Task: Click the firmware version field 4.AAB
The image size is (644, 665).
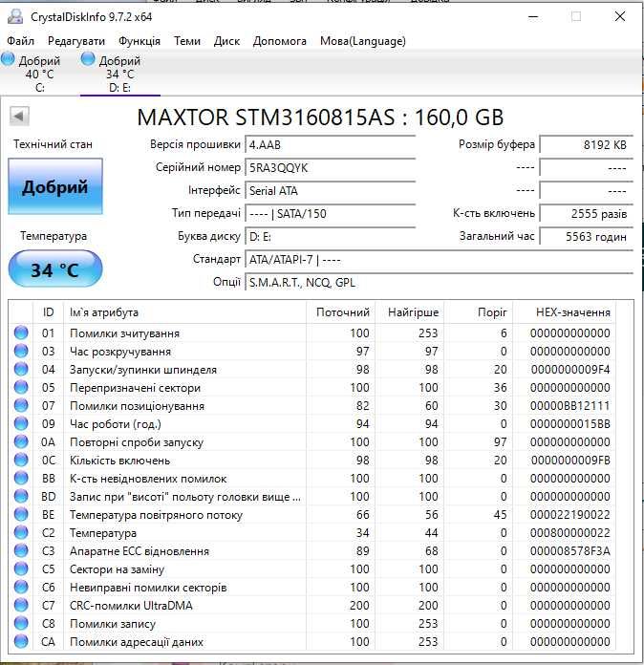Action: (x=330, y=144)
